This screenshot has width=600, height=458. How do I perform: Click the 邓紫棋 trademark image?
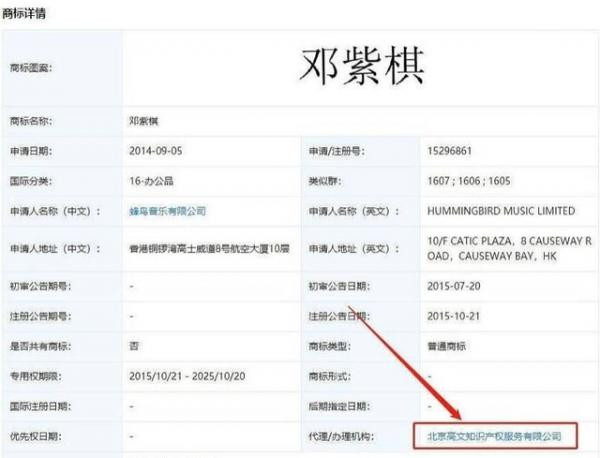(x=362, y=65)
